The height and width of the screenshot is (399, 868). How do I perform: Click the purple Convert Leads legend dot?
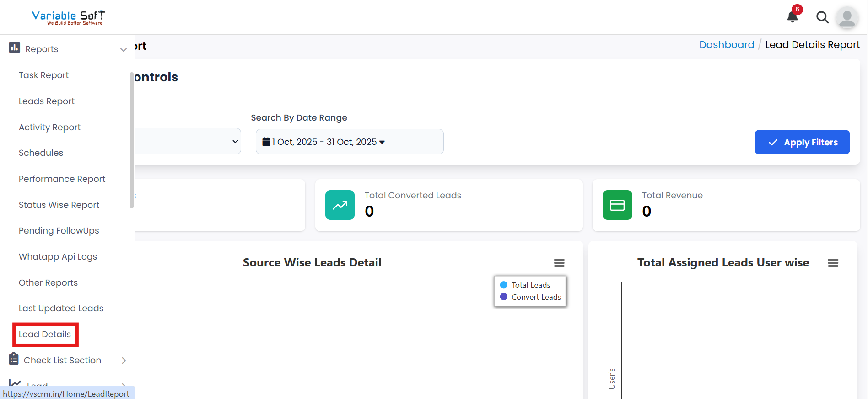point(504,297)
